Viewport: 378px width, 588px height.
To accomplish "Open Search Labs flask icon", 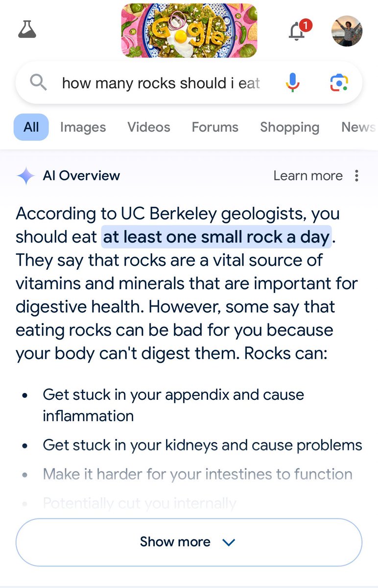I will pyautogui.click(x=27, y=30).
